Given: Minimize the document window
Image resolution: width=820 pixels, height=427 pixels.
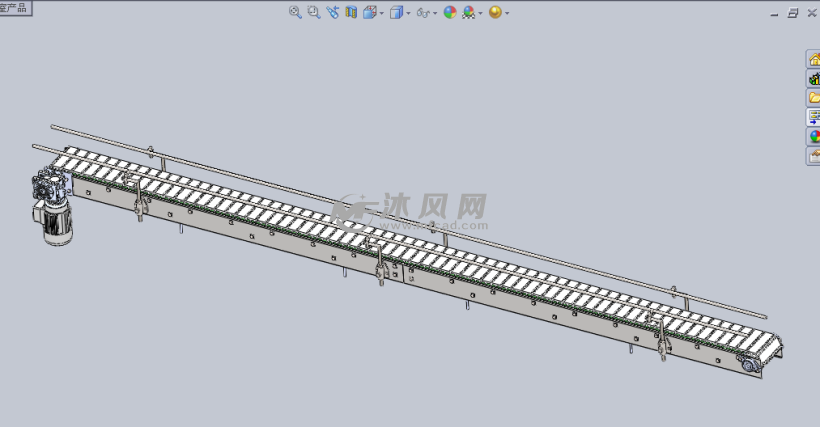Looking at the screenshot, I should click(x=775, y=14).
